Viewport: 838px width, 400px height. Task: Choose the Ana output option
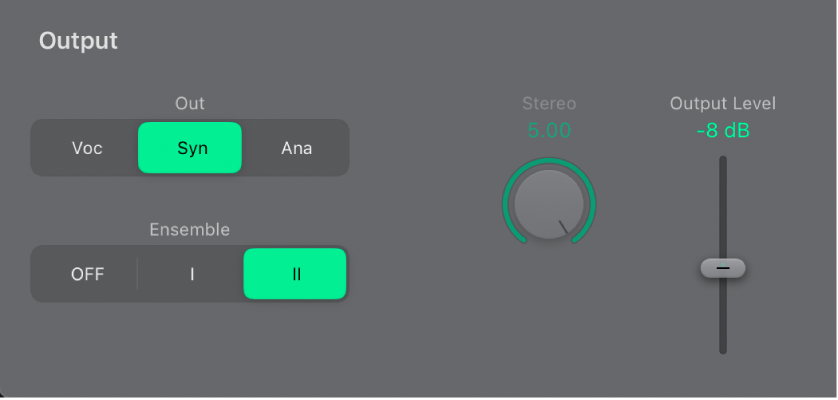[x=296, y=148]
